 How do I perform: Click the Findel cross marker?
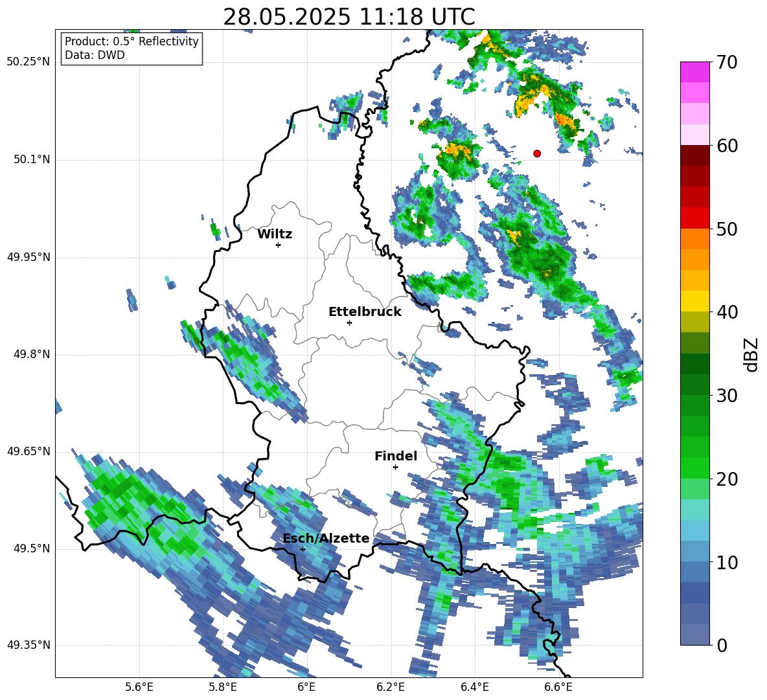coord(395,468)
